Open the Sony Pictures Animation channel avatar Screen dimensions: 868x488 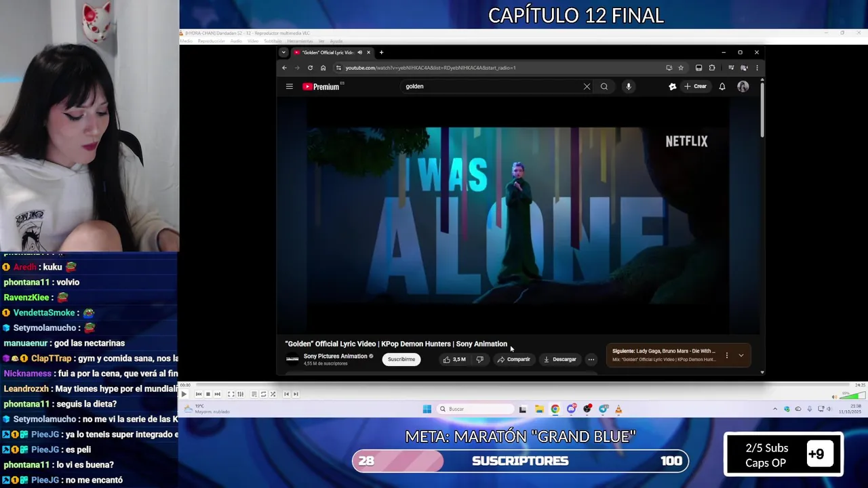coord(292,359)
